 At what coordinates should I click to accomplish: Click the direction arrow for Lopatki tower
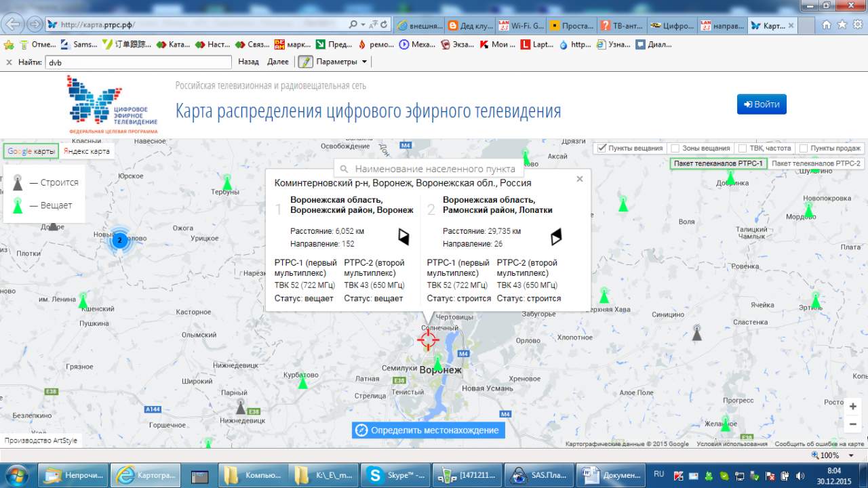click(x=556, y=237)
